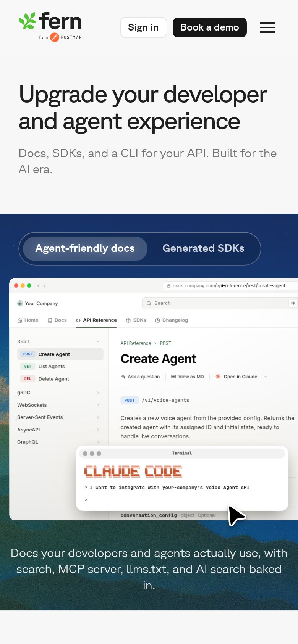Open the hamburger menu icon
298x644 pixels.
[267, 27]
